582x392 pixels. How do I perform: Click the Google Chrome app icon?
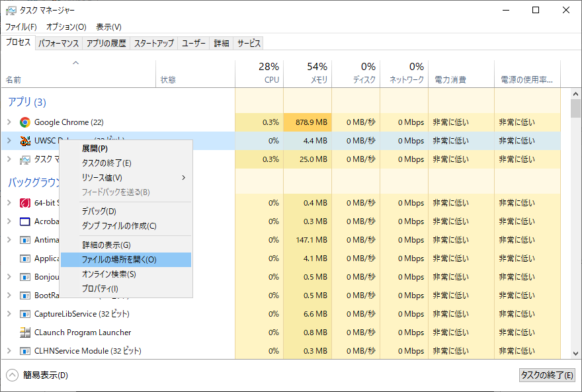pos(25,122)
